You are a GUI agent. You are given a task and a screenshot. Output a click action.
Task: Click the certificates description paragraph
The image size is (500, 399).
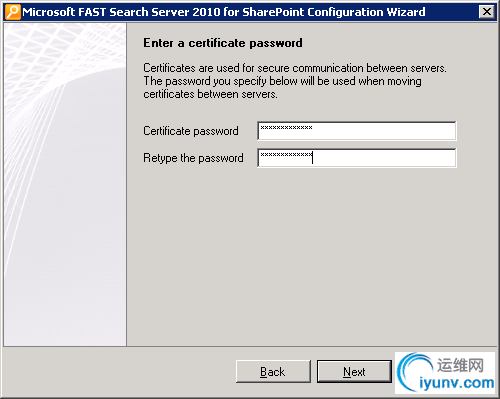click(295, 81)
